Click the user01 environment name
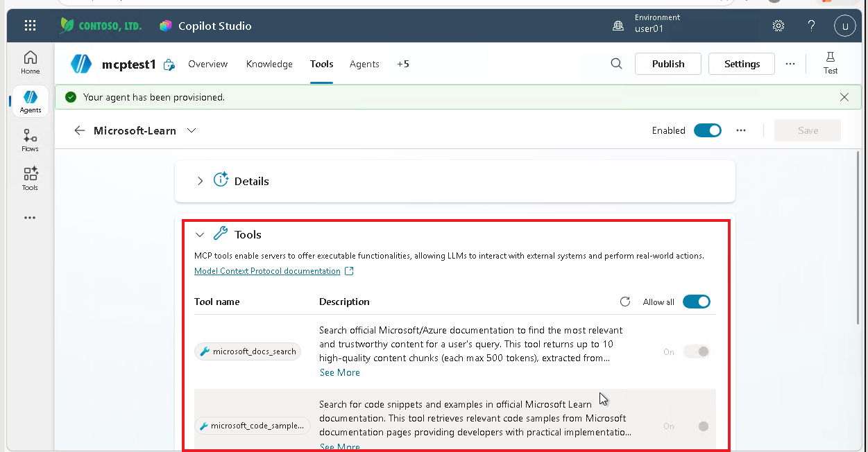This screenshot has height=452, width=868. (x=649, y=29)
